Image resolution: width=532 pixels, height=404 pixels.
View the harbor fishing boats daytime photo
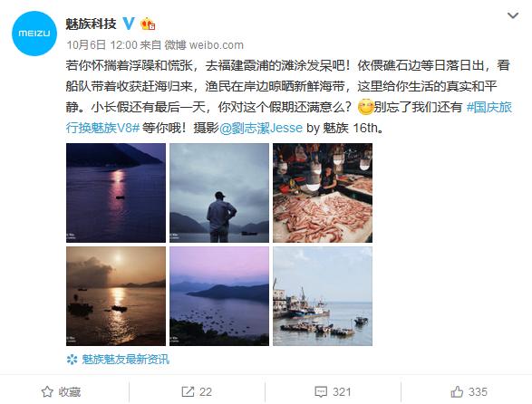(323, 296)
